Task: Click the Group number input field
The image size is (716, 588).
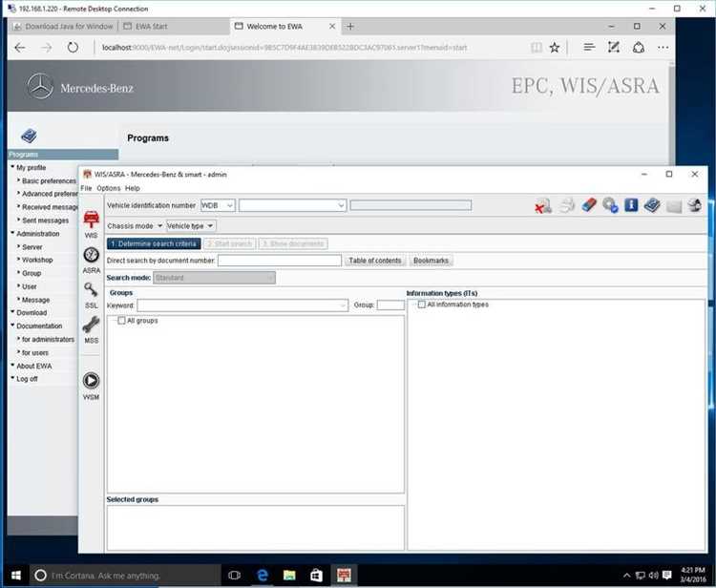Action: (x=390, y=304)
